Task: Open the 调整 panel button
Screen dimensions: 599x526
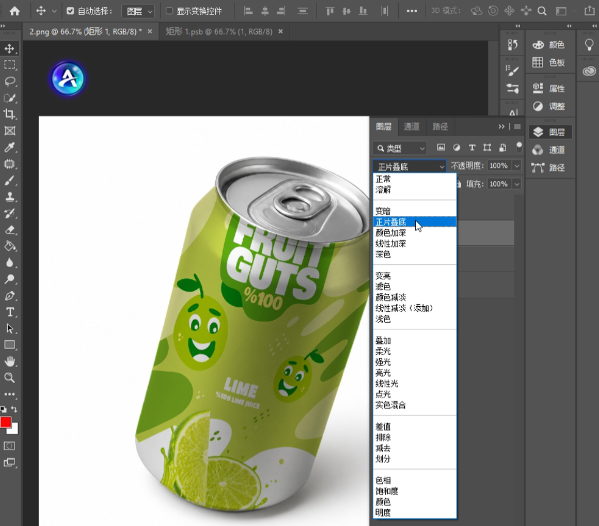Action: [549, 106]
